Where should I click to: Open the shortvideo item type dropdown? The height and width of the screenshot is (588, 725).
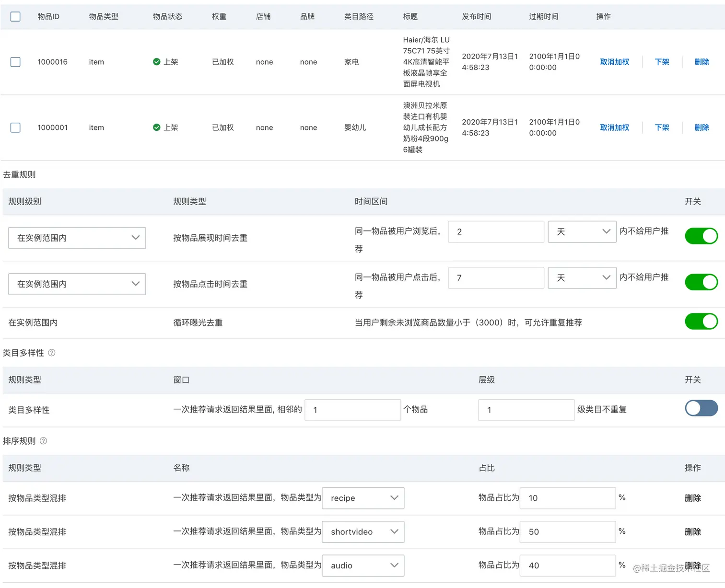[363, 531]
